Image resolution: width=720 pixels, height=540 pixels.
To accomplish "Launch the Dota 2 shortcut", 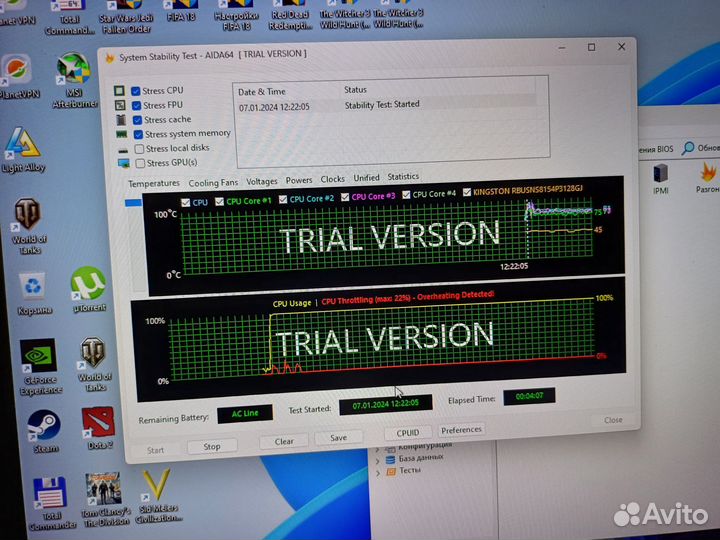I will [x=99, y=428].
